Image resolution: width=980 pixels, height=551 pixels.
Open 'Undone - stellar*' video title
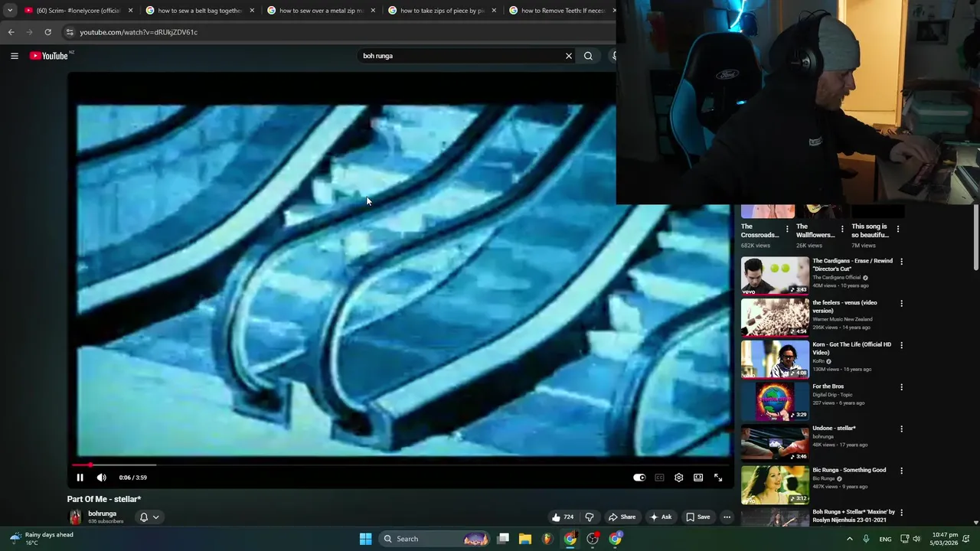point(834,429)
